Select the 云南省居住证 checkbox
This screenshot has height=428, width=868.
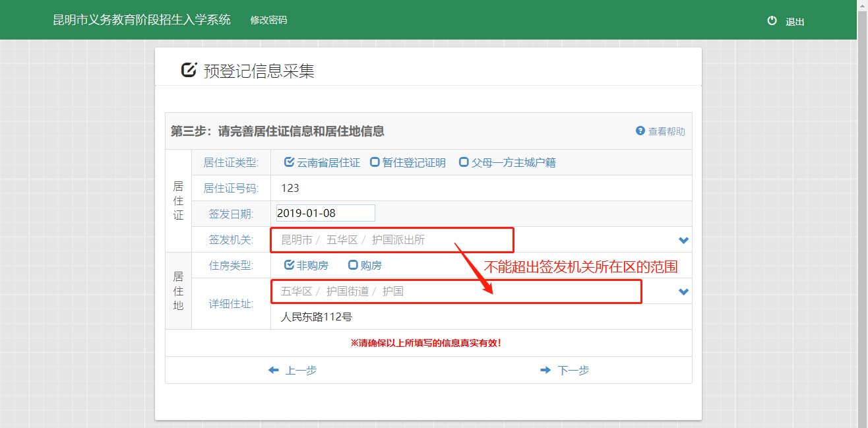click(x=289, y=162)
